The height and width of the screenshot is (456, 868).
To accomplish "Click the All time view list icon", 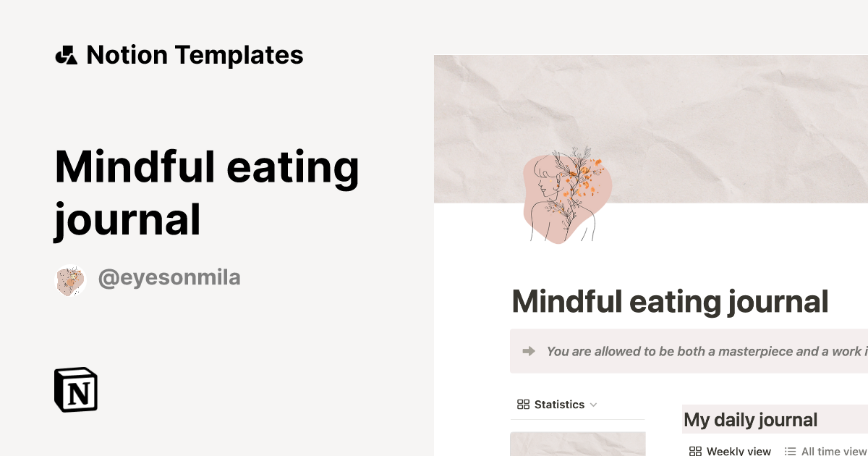I will click(791, 451).
